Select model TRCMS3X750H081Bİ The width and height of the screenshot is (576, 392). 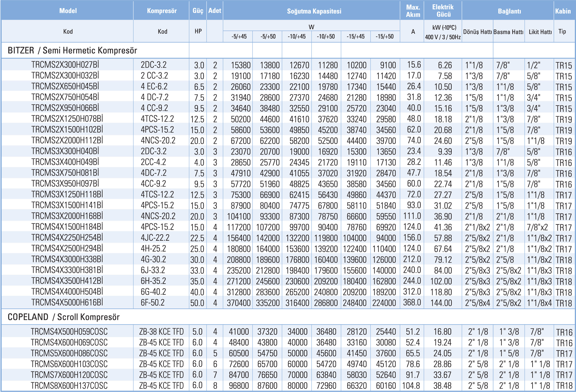65,173
